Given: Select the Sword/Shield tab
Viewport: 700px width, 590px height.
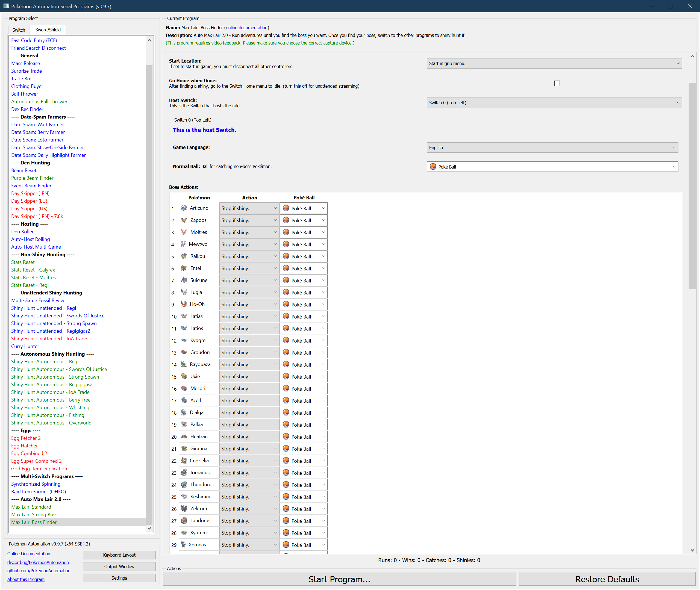Looking at the screenshot, I should click(x=48, y=30).
